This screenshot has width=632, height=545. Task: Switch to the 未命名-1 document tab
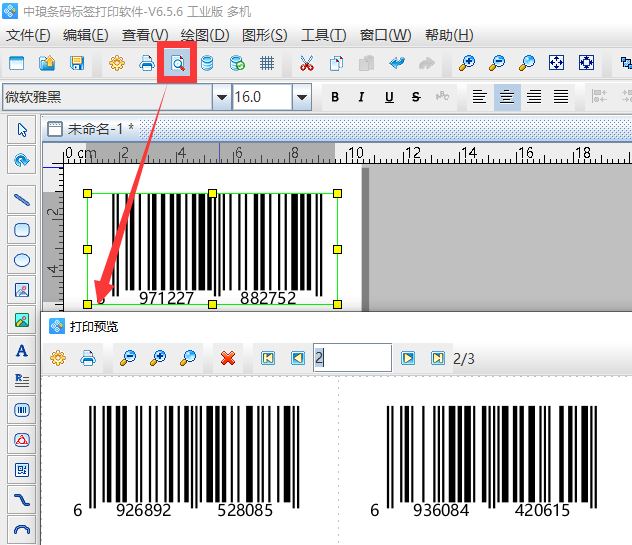click(x=98, y=129)
